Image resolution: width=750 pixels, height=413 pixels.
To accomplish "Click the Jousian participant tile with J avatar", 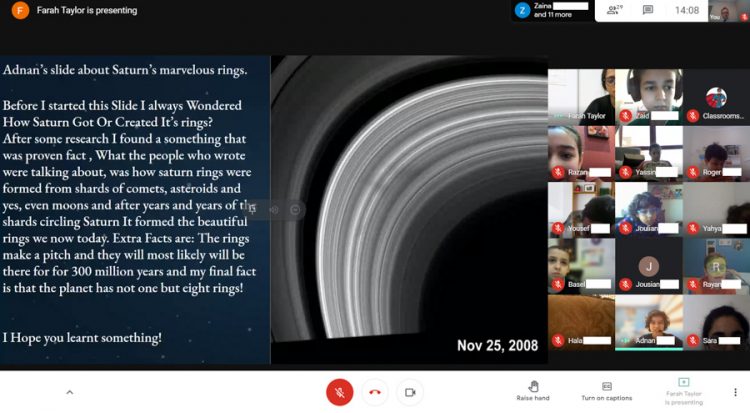I will [648, 266].
